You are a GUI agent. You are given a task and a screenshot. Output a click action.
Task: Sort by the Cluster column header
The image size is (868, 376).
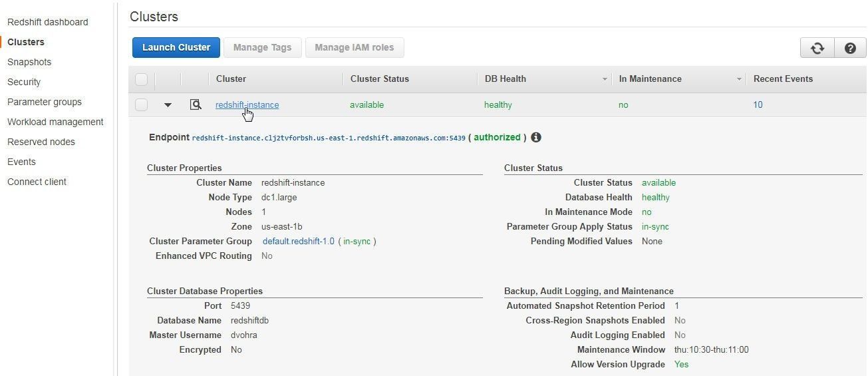click(x=231, y=79)
